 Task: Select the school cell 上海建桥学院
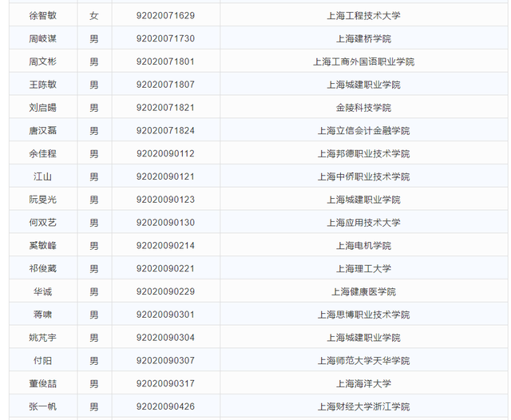tap(364, 38)
